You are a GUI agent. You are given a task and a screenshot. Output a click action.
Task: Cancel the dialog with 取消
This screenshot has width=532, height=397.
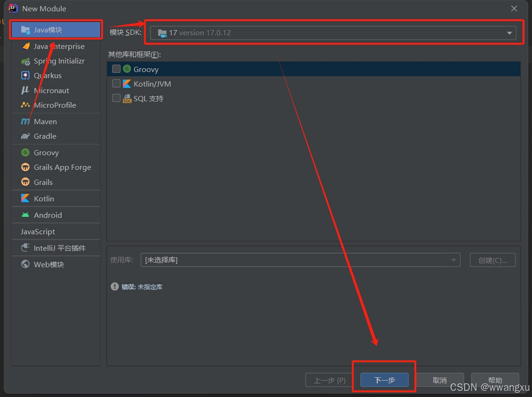(440, 380)
